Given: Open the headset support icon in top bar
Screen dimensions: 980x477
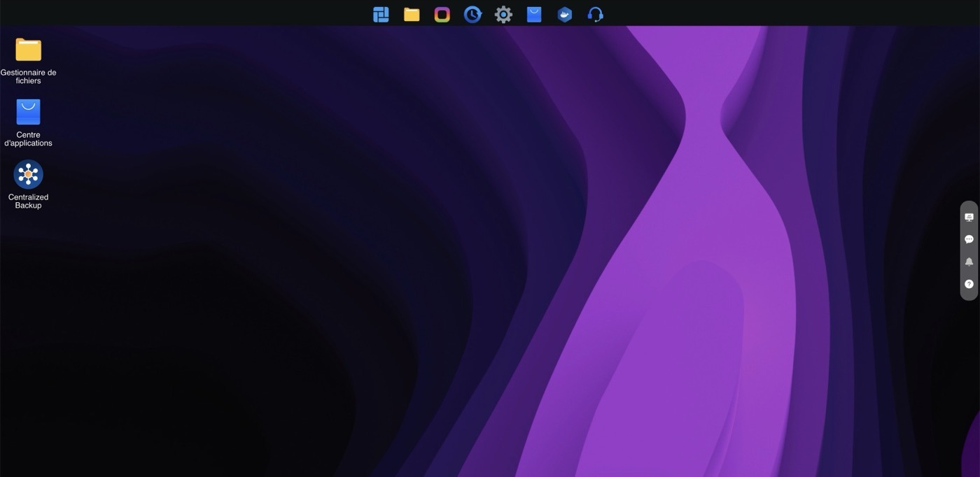Looking at the screenshot, I should click(596, 15).
